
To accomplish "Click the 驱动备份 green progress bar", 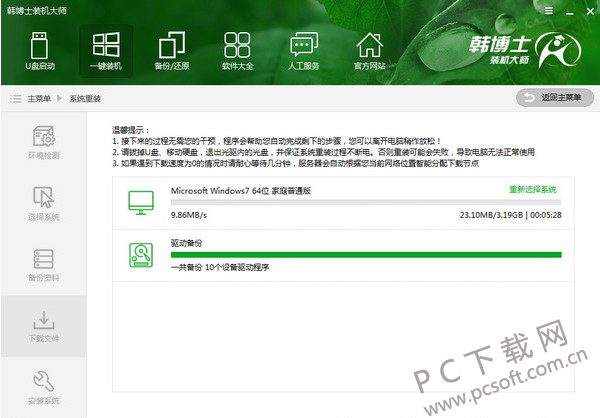I will tap(366, 255).
